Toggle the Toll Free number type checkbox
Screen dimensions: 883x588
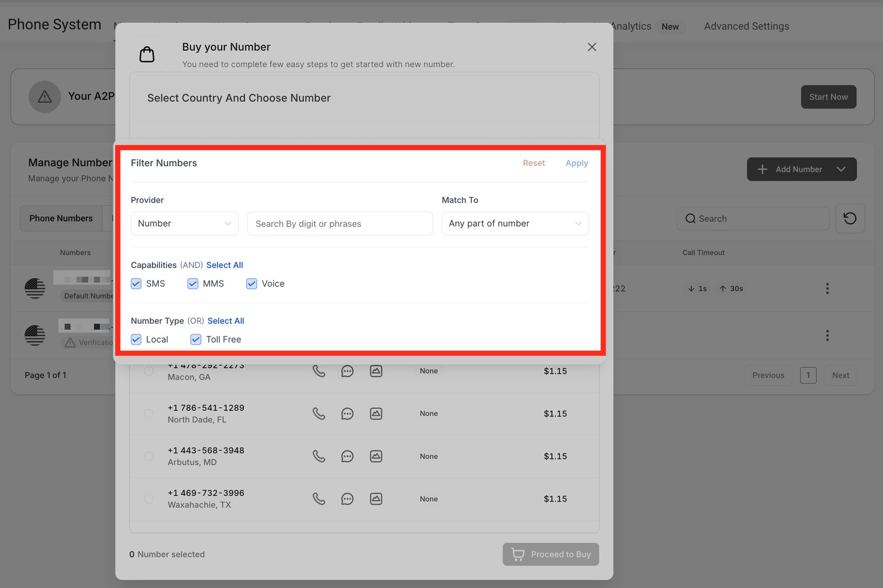pos(196,339)
